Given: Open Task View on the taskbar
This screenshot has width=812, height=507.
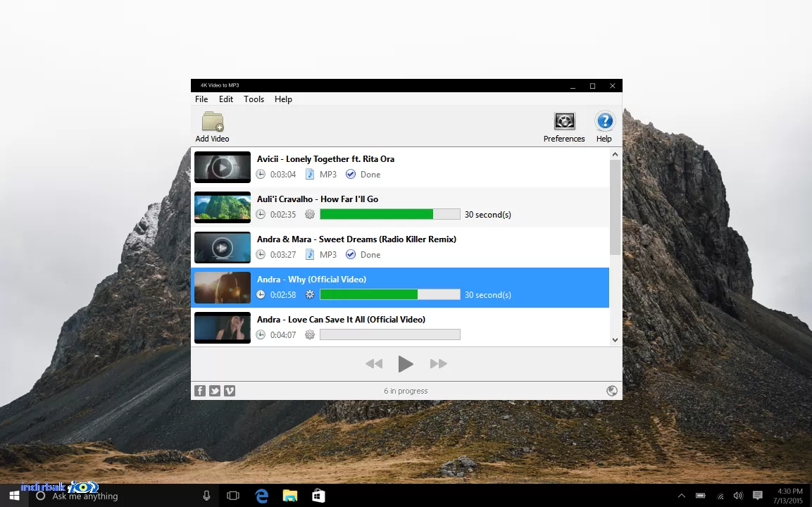Looking at the screenshot, I should 233,496.
